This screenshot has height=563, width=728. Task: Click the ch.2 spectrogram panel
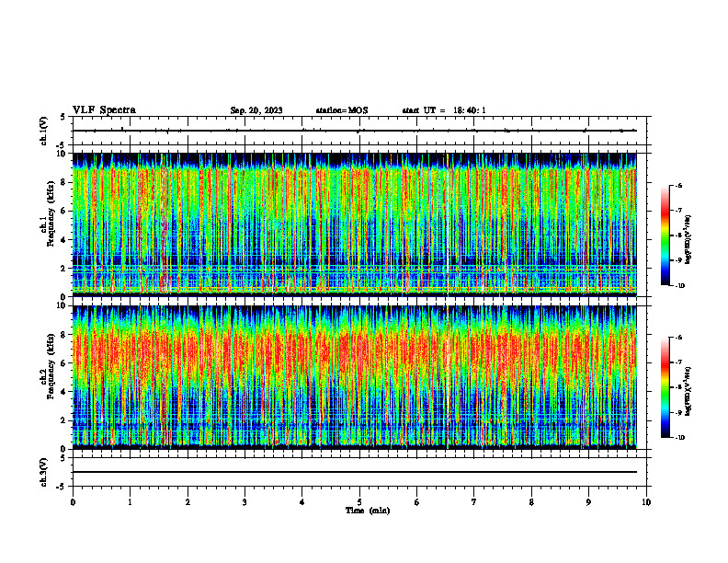354,377
